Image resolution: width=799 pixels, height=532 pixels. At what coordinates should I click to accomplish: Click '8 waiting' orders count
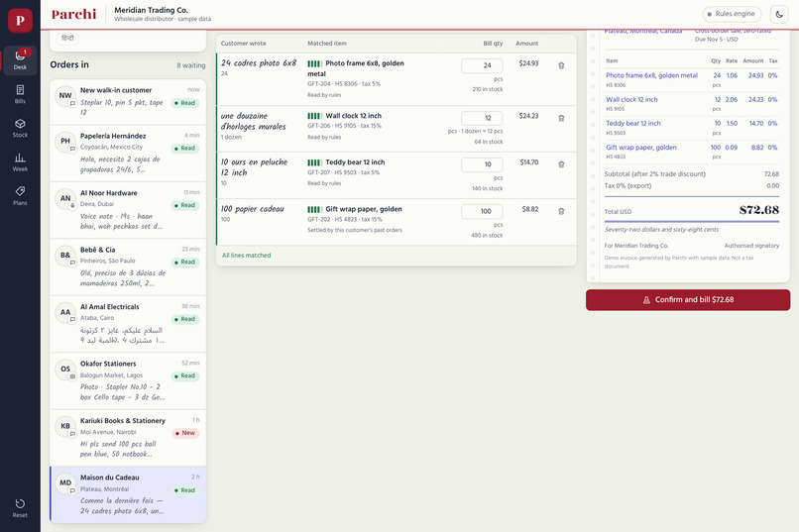click(x=191, y=65)
